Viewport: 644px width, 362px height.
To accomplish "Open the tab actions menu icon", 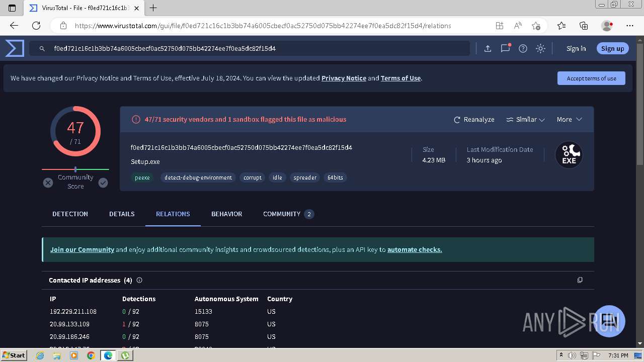I will (x=12, y=8).
